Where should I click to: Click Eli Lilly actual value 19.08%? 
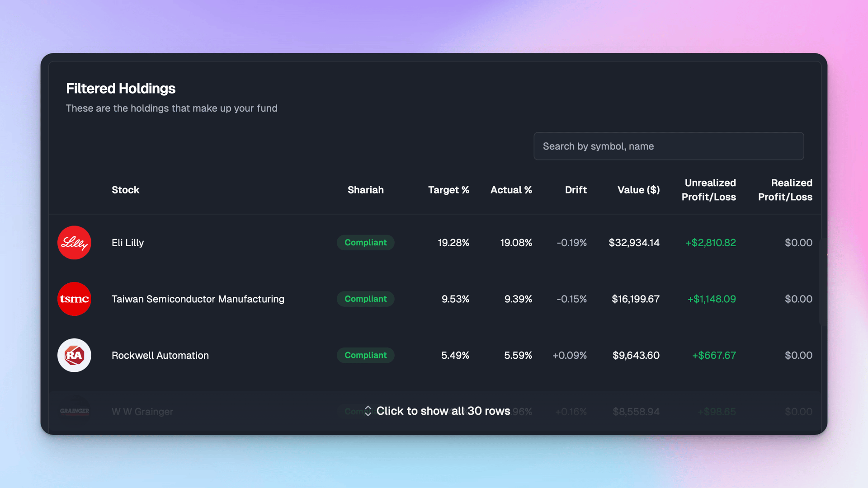[x=516, y=243]
